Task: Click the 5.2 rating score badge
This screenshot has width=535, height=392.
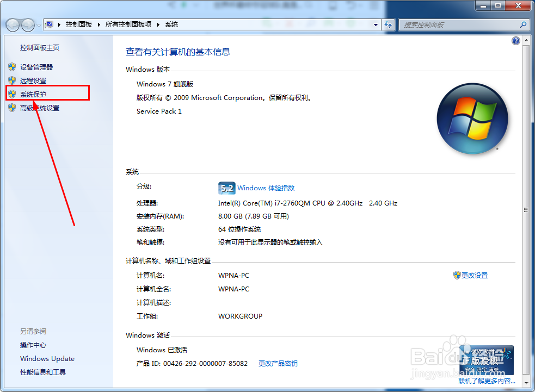Action: tap(226, 188)
